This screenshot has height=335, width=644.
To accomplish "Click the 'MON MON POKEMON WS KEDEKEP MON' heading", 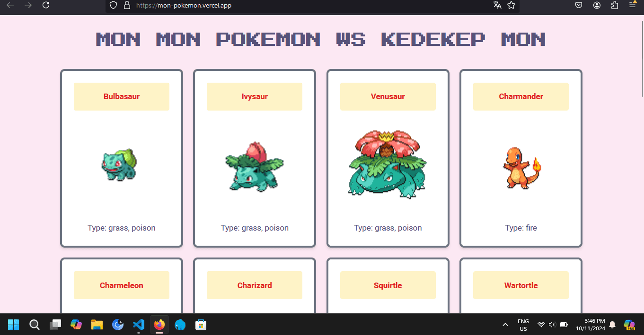I will tap(321, 39).
